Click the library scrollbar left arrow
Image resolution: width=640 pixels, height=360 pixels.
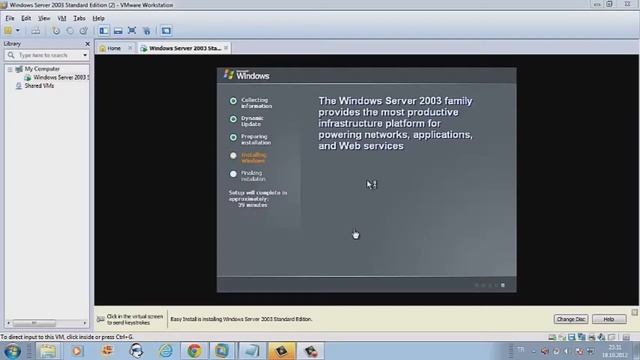9,323
